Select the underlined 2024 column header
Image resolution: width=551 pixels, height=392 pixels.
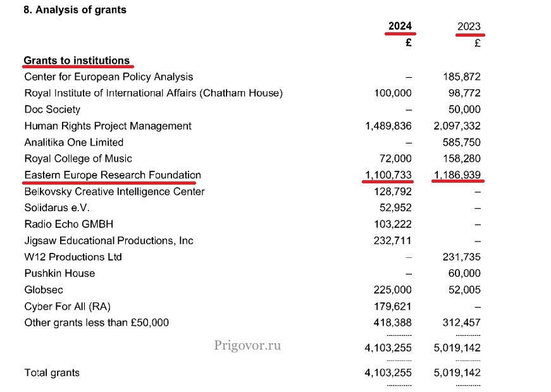point(400,27)
